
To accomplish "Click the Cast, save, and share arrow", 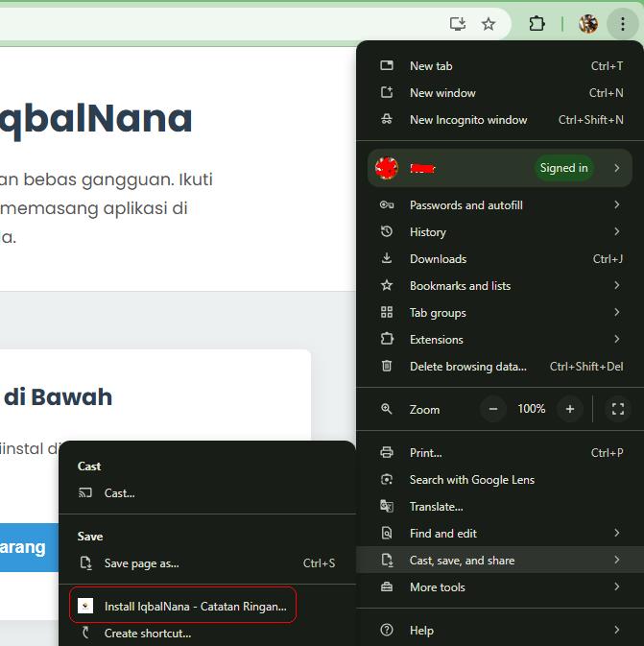I will pos(616,560).
